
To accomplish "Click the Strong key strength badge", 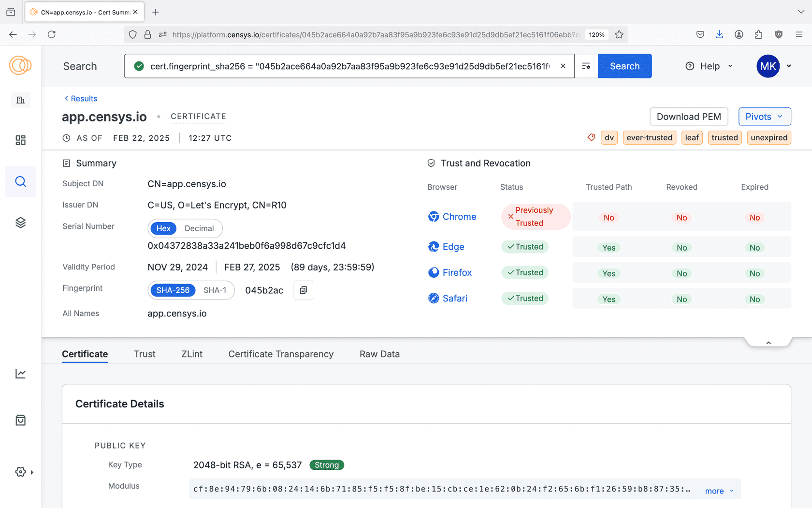I will click(x=327, y=465).
